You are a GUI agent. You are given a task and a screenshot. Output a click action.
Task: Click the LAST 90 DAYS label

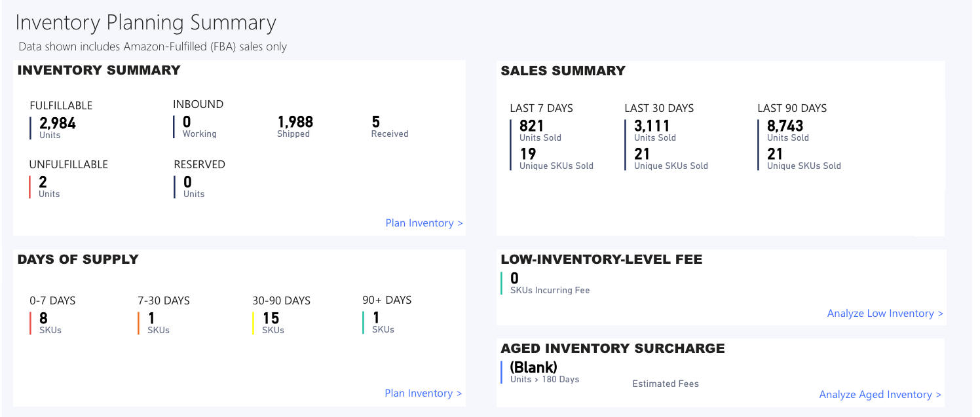[x=792, y=108]
